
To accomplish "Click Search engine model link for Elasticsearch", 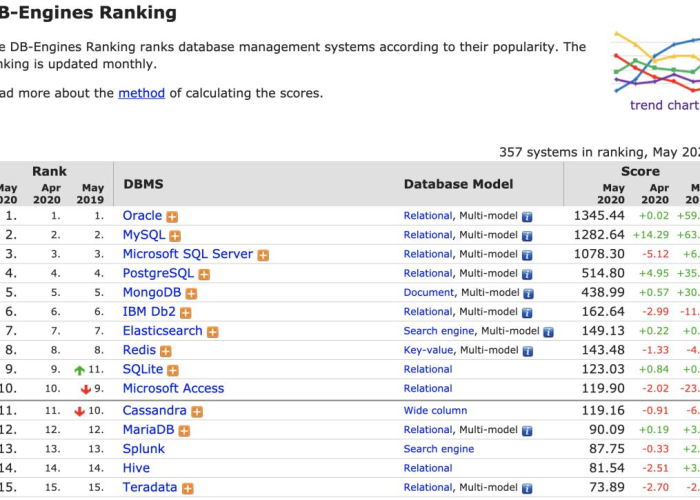I will point(439,331).
